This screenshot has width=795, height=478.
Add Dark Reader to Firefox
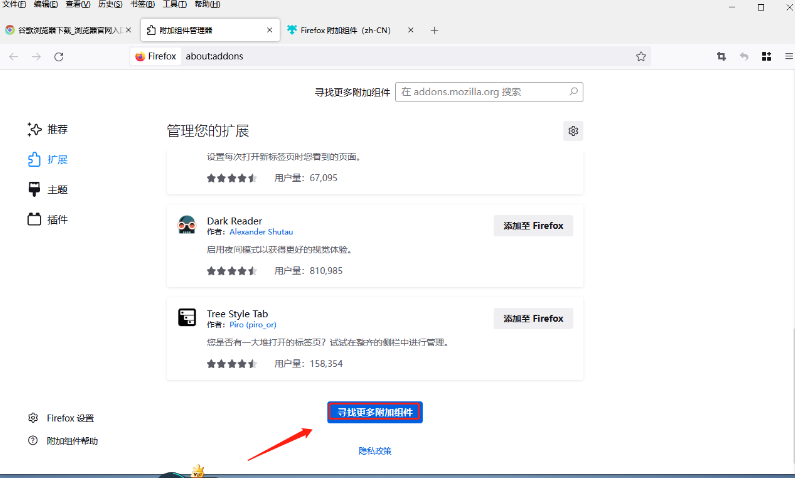(x=533, y=226)
